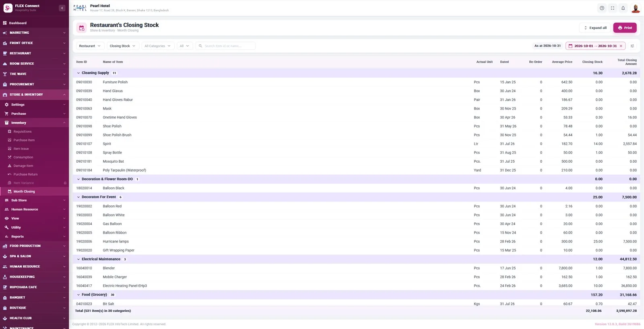Collapse the sidebar with the arrow button
The width and height of the screenshot is (644, 329).
[x=62, y=8]
